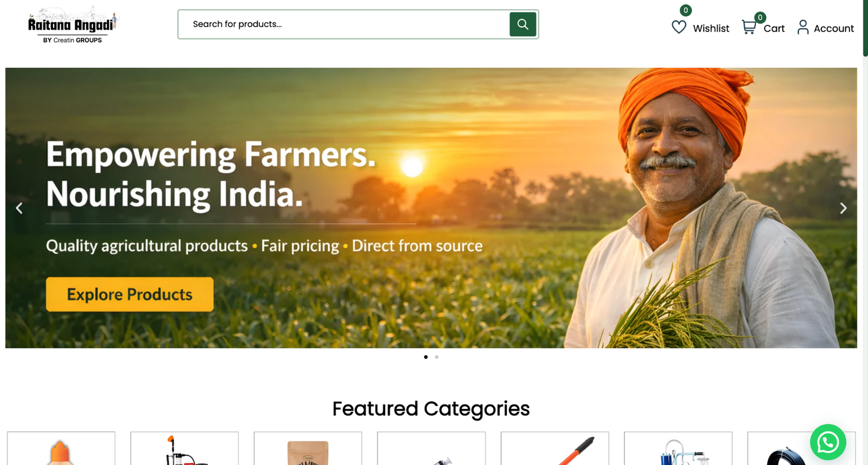Select the first carousel dot indicator

click(x=426, y=357)
